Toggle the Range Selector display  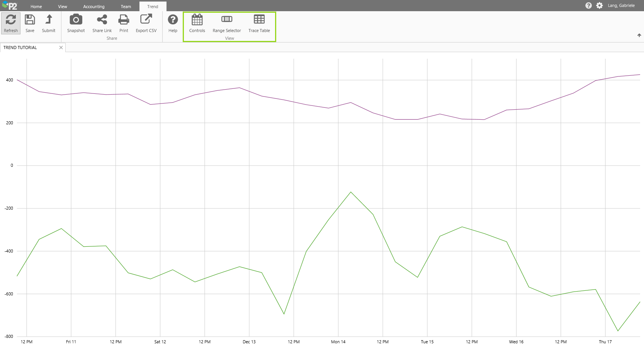click(x=227, y=20)
